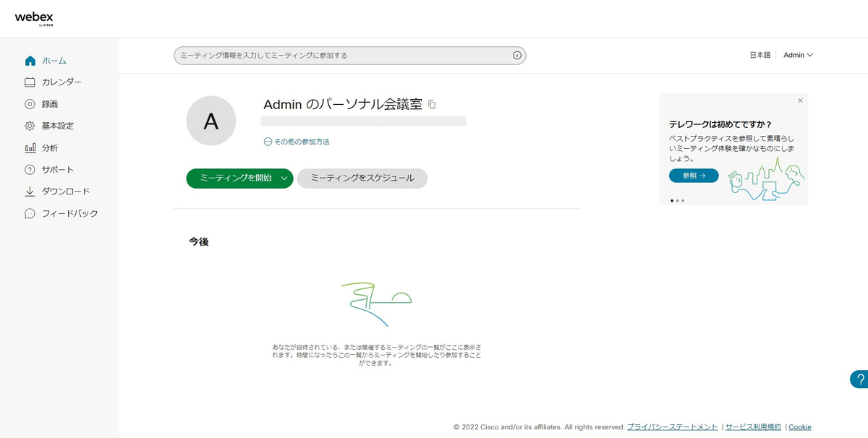The width and height of the screenshot is (868, 438).
Task: Open the 日本語 language selector
Action: coord(759,54)
